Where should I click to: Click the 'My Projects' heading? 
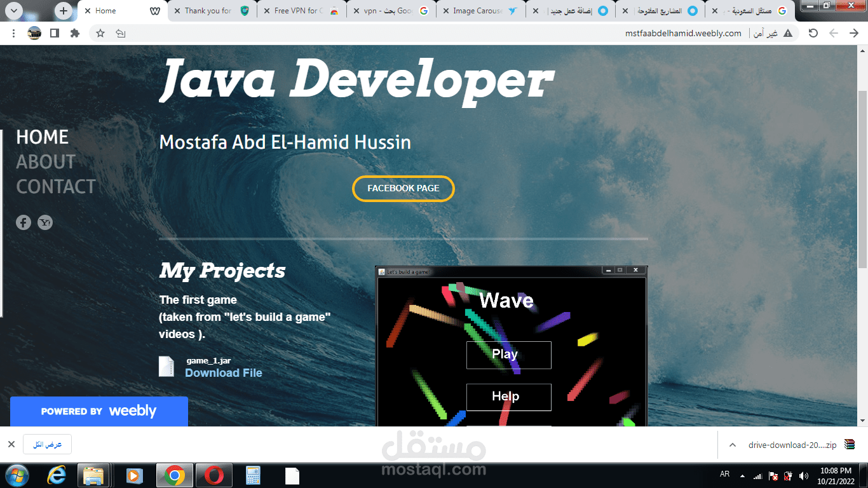pos(222,271)
